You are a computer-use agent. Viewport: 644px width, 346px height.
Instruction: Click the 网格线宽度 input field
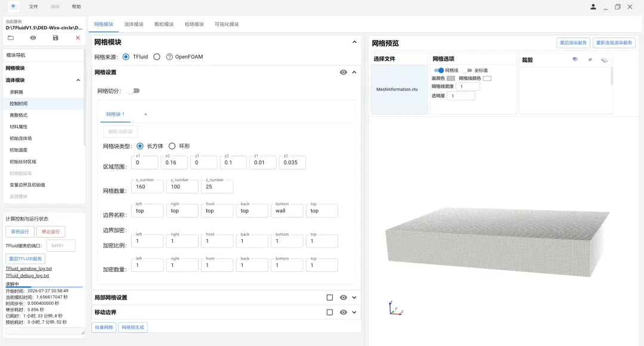[x=467, y=86]
